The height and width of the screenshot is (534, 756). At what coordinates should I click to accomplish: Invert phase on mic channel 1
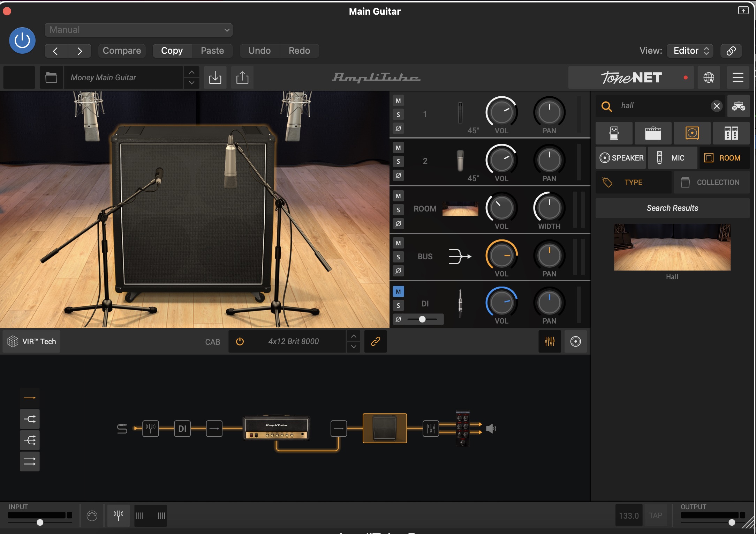click(x=398, y=128)
